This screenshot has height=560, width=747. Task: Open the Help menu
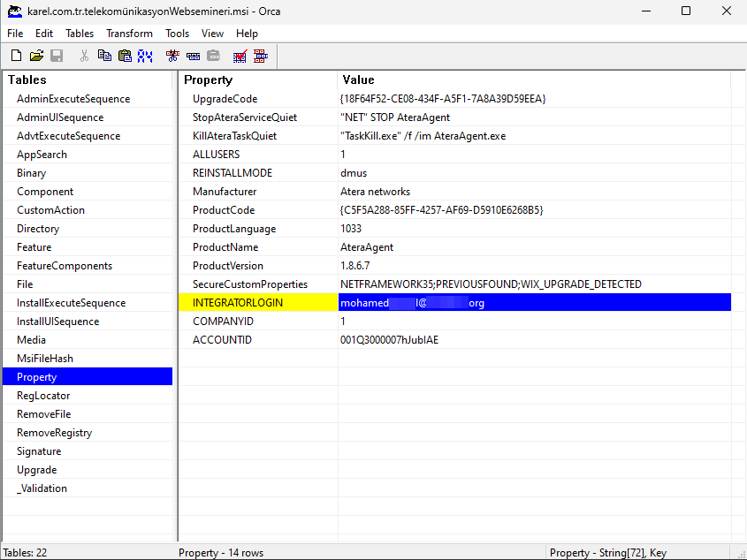247,34
